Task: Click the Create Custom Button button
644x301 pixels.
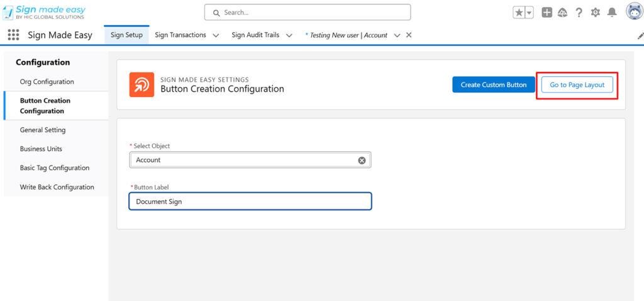Action: (493, 85)
